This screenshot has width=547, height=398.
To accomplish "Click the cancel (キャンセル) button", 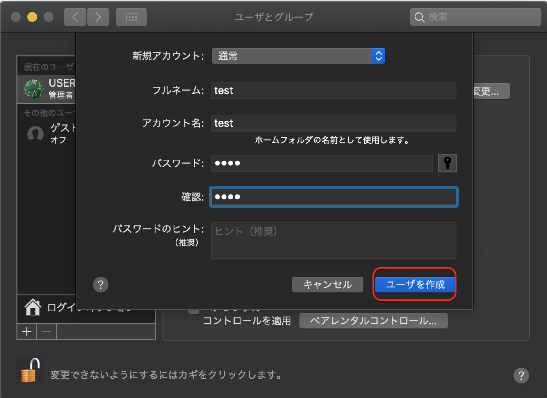I will (x=327, y=285).
